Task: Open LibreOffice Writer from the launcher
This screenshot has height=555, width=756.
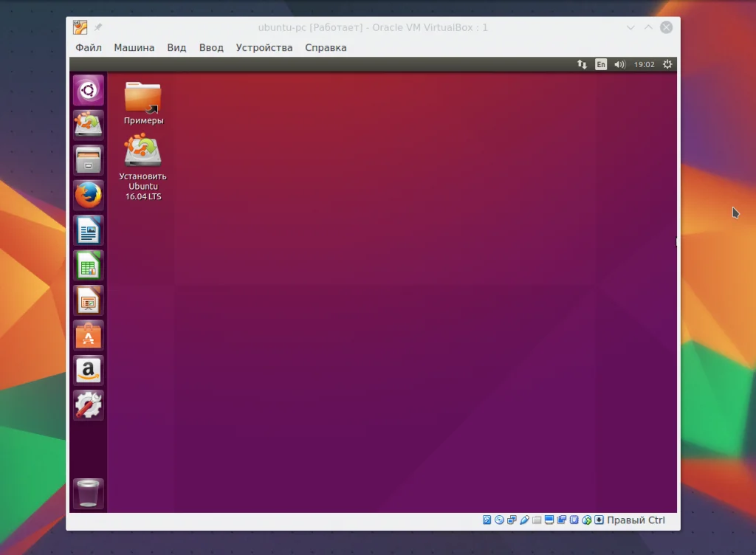Action: 89,230
